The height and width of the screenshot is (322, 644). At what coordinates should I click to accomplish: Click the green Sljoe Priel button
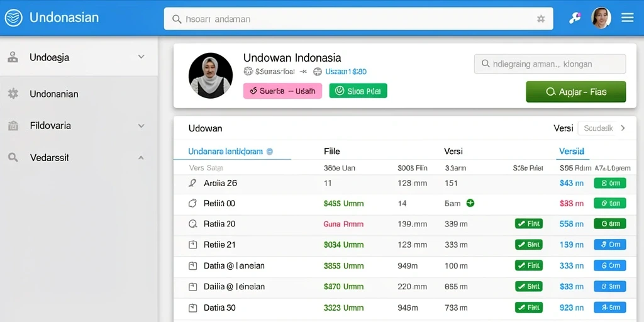click(358, 91)
